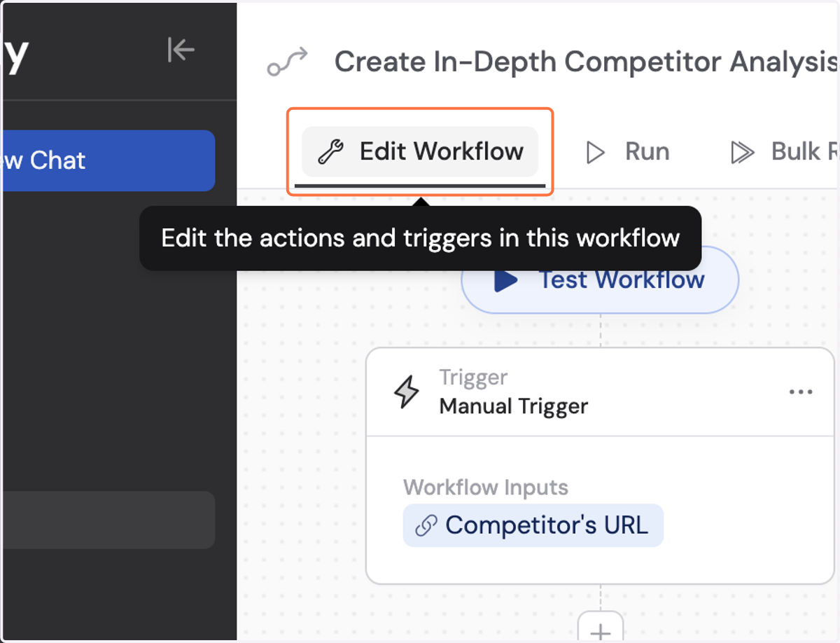Select the Competitor's URL input chip
The image size is (840, 643).
click(533, 525)
